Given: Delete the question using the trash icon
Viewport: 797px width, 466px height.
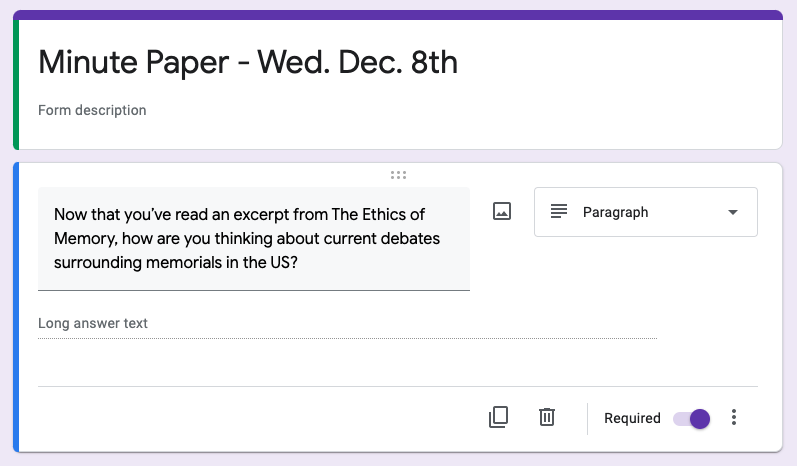Looking at the screenshot, I should click(x=546, y=417).
